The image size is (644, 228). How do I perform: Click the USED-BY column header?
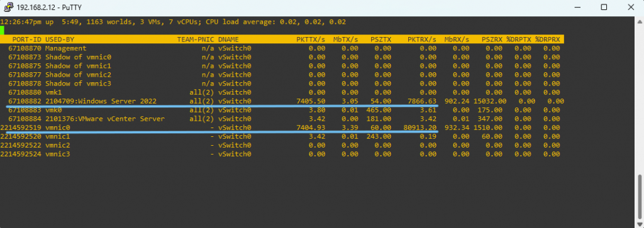pos(60,40)
